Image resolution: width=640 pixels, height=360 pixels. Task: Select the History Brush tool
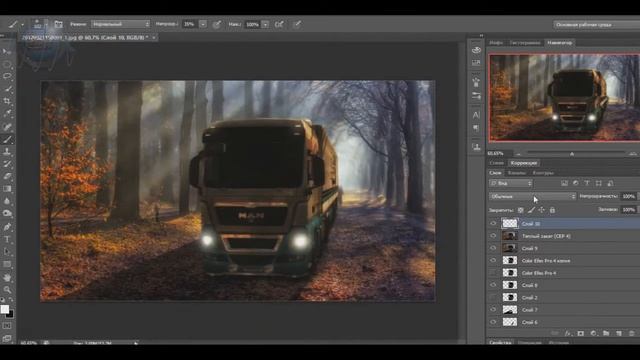[x=7, y=164]
